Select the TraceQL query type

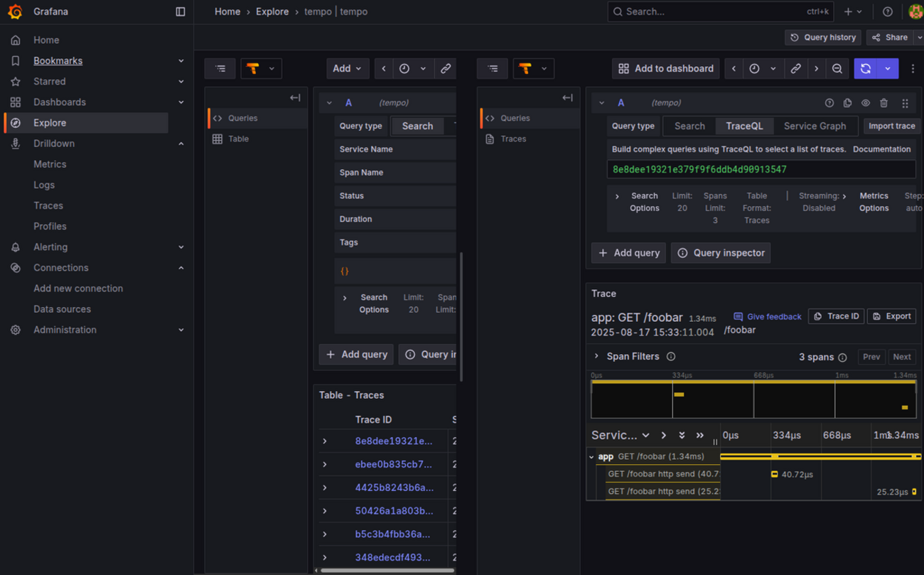(x=744, y=126)
